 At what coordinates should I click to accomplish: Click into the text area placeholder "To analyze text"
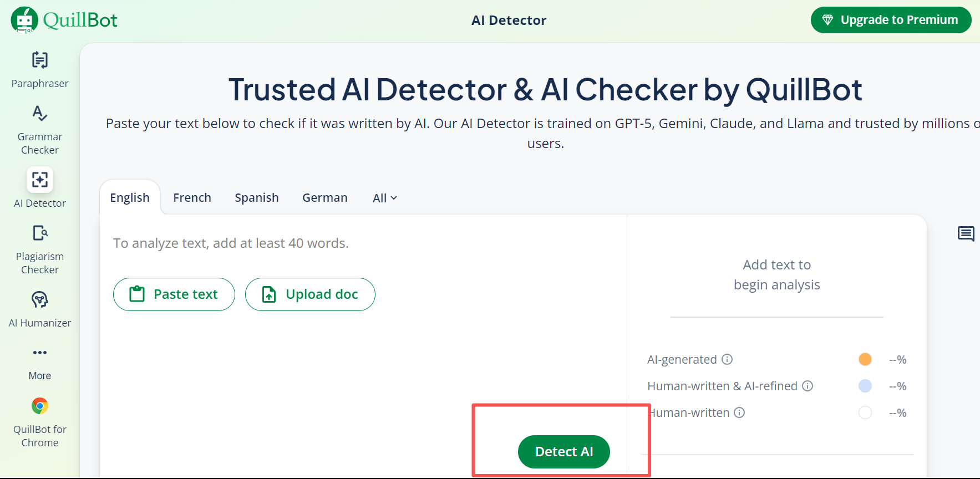[231, 243]
